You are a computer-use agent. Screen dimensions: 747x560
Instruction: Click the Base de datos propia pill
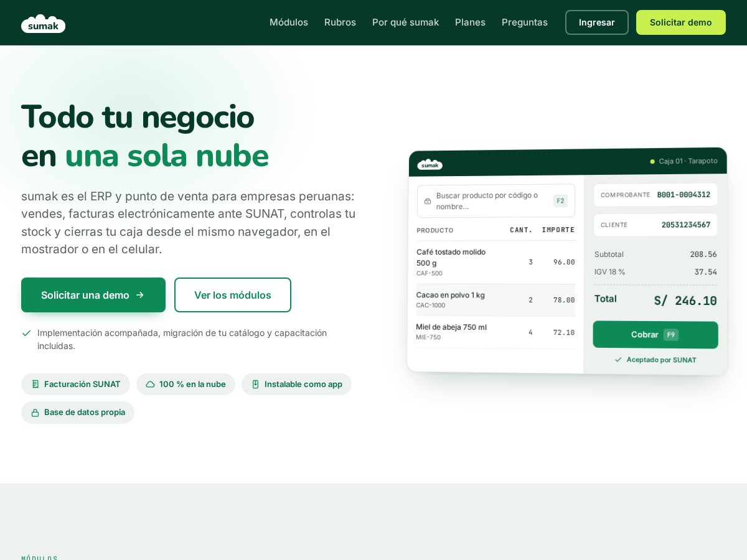point(78,413)
